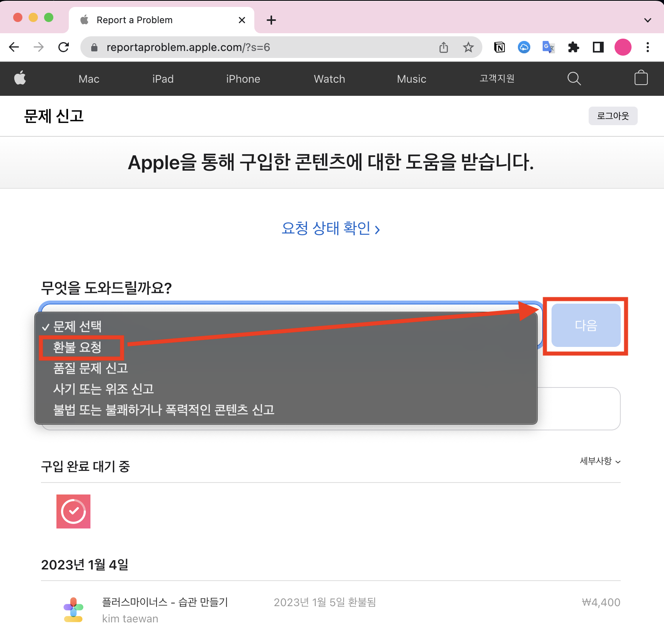
Task: Select the Report a Problem tab
Action: click(x=162, y=20)
